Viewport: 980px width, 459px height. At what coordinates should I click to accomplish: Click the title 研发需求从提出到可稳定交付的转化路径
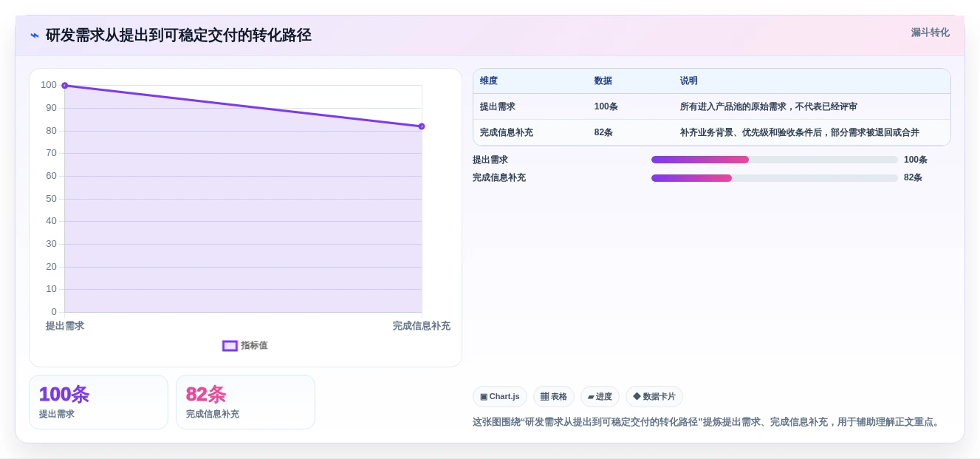tap(179, 35)
